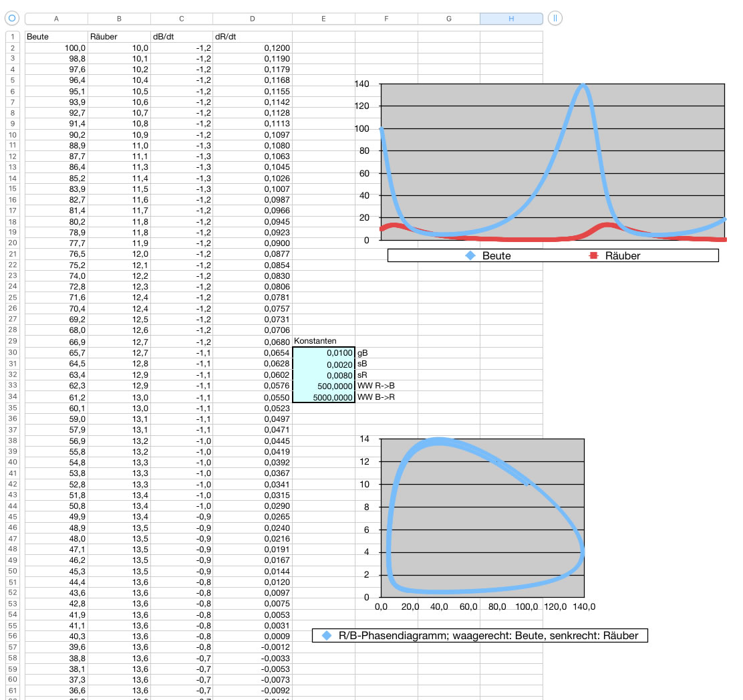Click the table select handle circle

[x=12, y=18]
